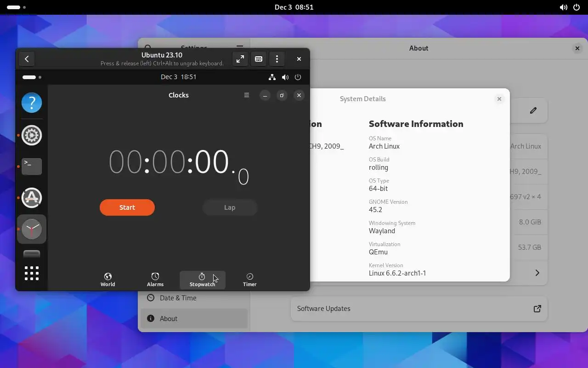Screen dimensions: 588x368
Task: Click the Arch Linux OS Name value
Action: [384, 146]
